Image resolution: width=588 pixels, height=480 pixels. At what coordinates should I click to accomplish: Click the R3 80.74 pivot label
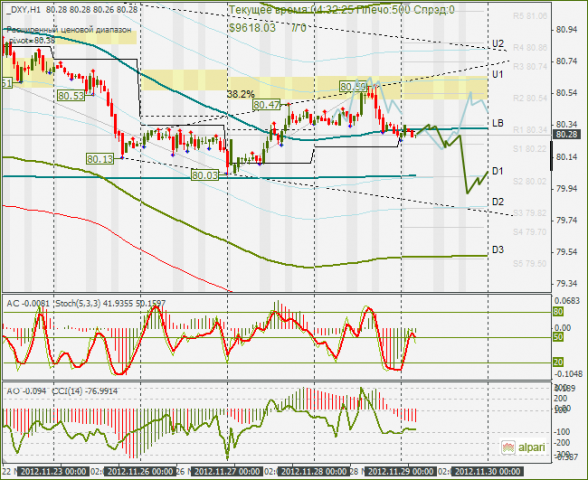coord(530,66)
